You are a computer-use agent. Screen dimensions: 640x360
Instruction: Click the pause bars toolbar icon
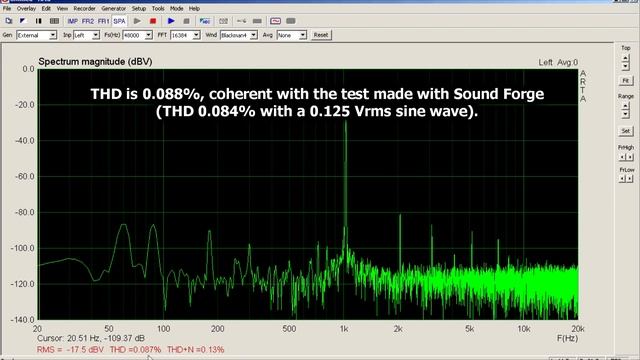pos(38,21)
